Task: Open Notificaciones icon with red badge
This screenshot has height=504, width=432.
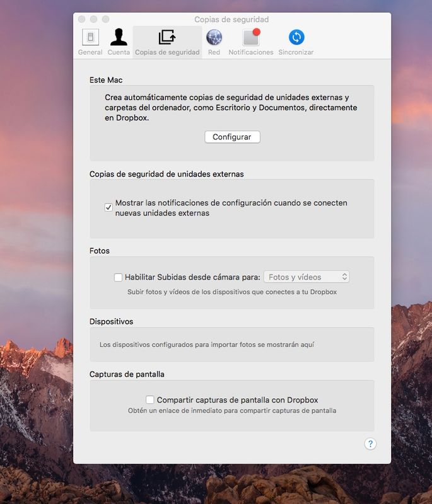Action: (251, 38)
